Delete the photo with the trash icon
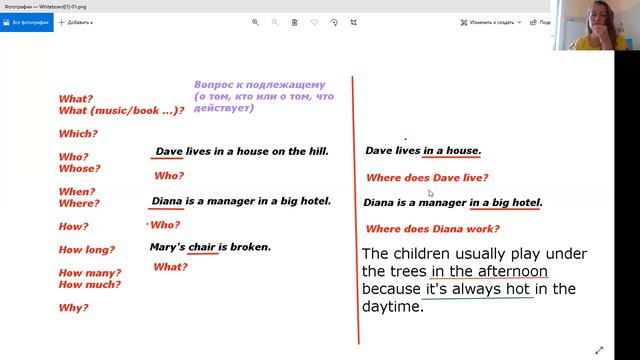Image resolution: width=640 pixels, height=360 pixels. (294, 22)
